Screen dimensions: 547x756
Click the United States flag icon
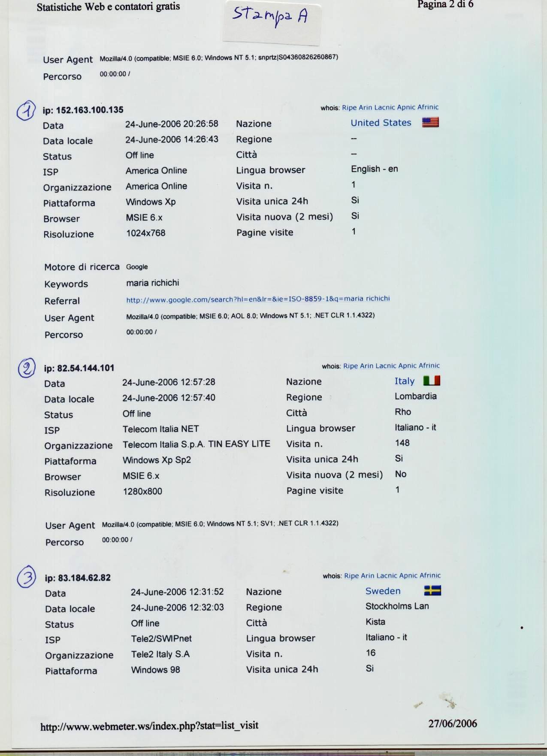(430, 122)
